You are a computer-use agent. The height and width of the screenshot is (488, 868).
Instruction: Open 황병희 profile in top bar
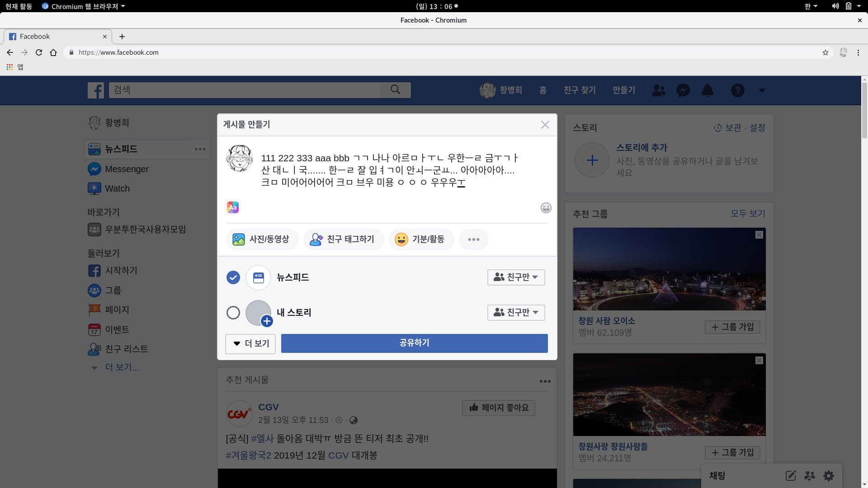tap(501, 90)
